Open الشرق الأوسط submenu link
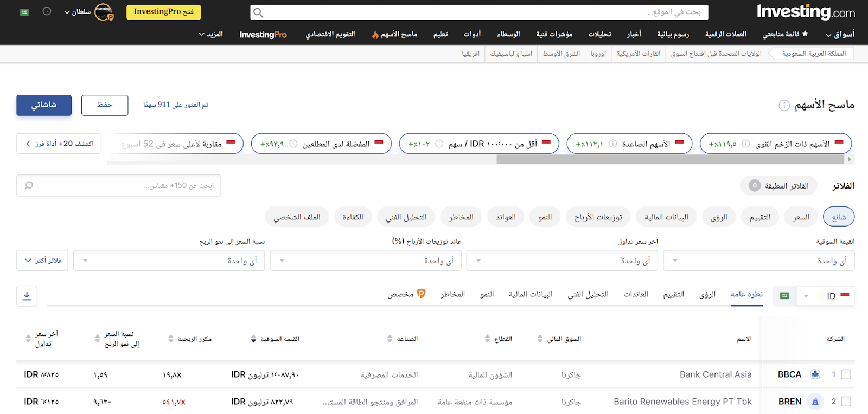 tap(561, 54)
